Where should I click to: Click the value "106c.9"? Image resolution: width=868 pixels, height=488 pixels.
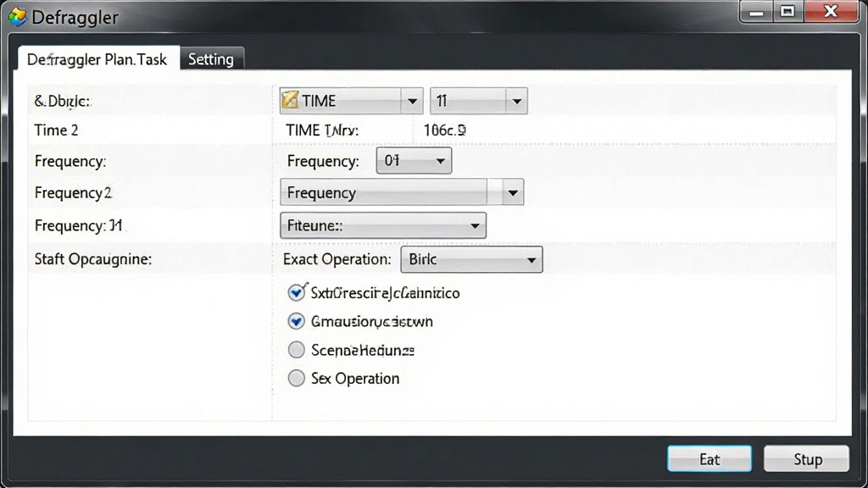(444, 130)
